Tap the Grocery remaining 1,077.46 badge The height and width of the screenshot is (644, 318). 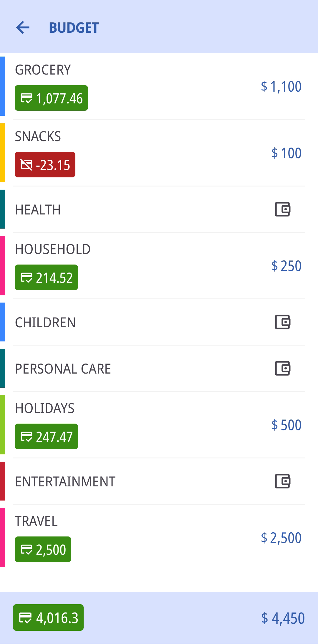pos(51,98)
